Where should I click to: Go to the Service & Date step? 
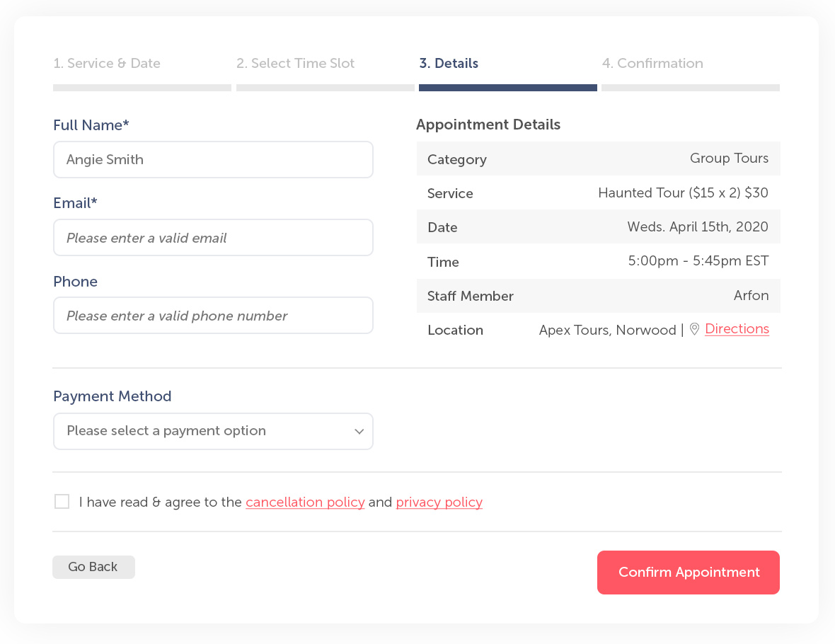pos(107,64)
